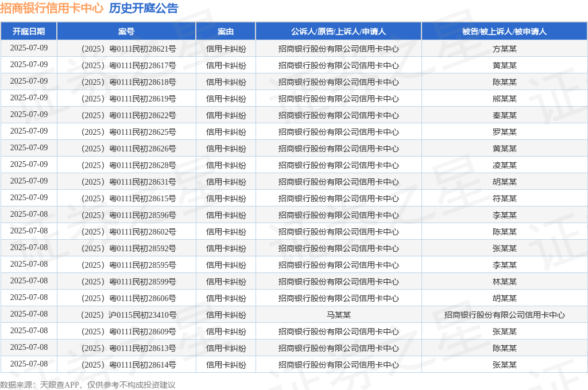Select the 案由 column header
This screenshot has width=588, height=390.
[x=226, y=32]
